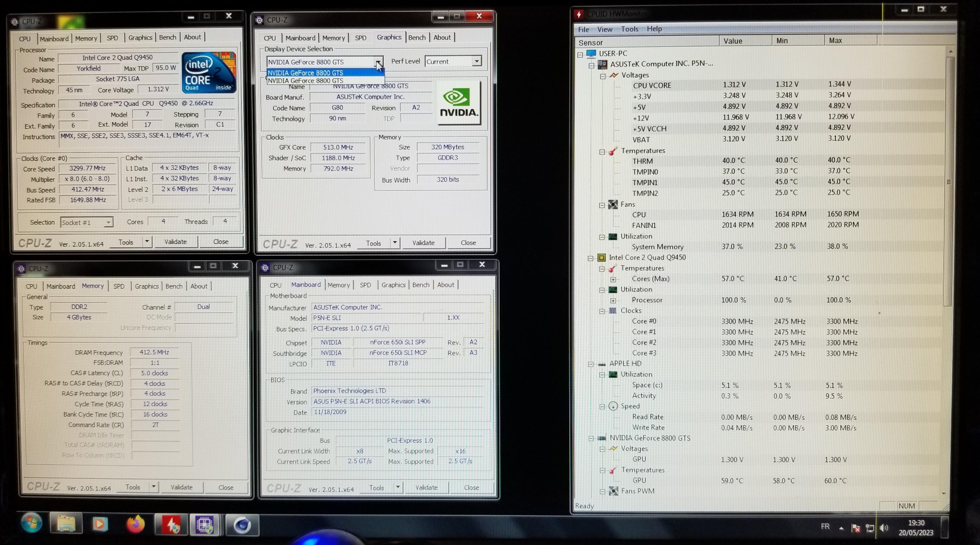This screenshot has height=545, width=980.
Task: Click HWMonitor lightning icon in taskbar
Action: tap(171, 525)
